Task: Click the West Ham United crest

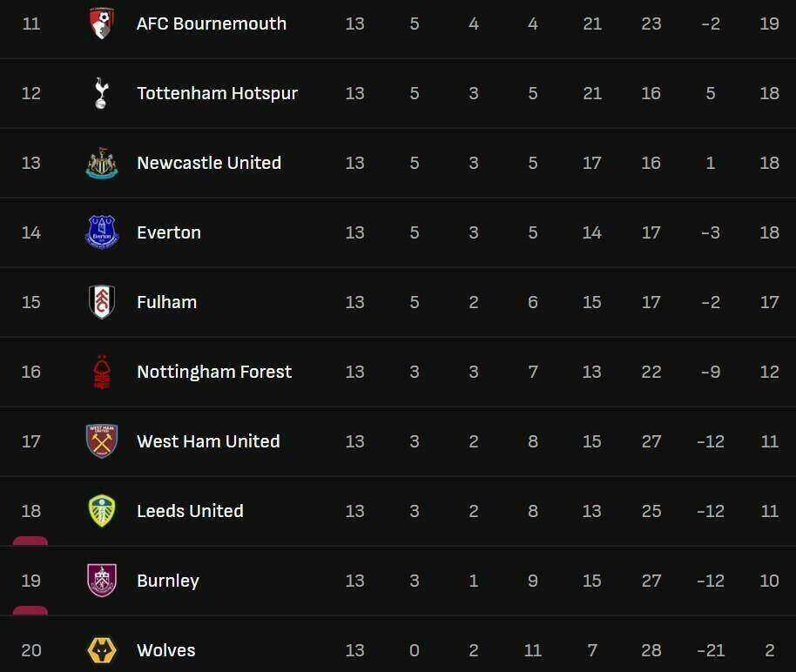Action: tap(102, 441)
